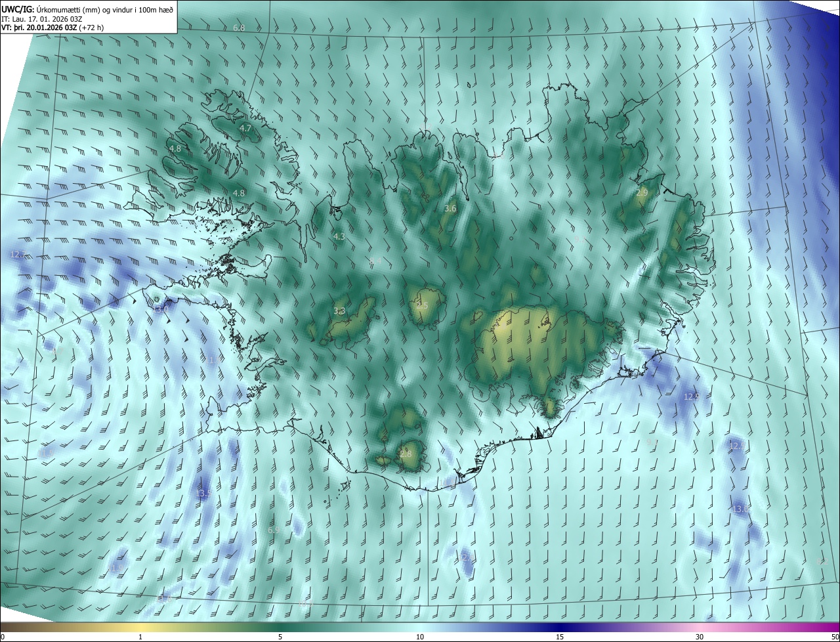Click the 12.7 value label

click(x=18, y=254)
